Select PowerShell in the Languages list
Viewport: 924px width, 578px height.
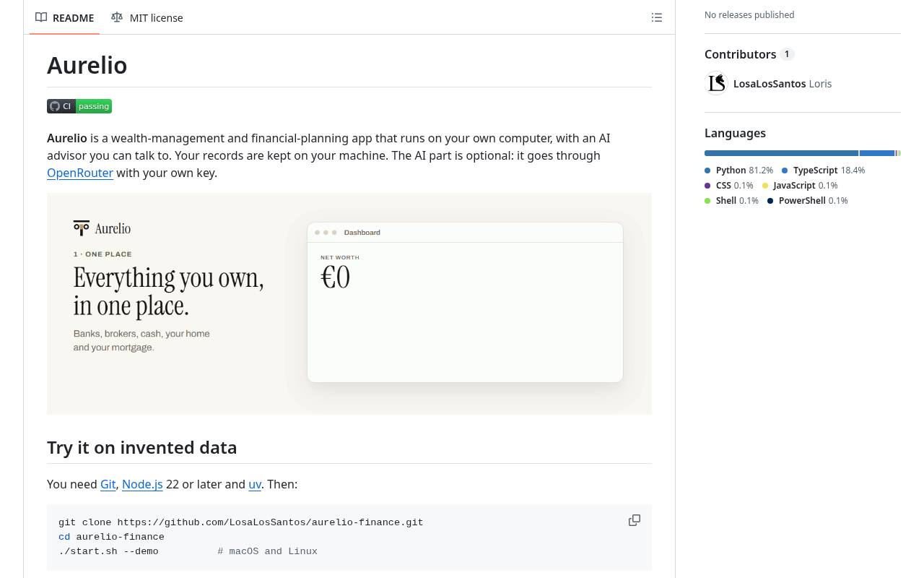click(807, 201)
